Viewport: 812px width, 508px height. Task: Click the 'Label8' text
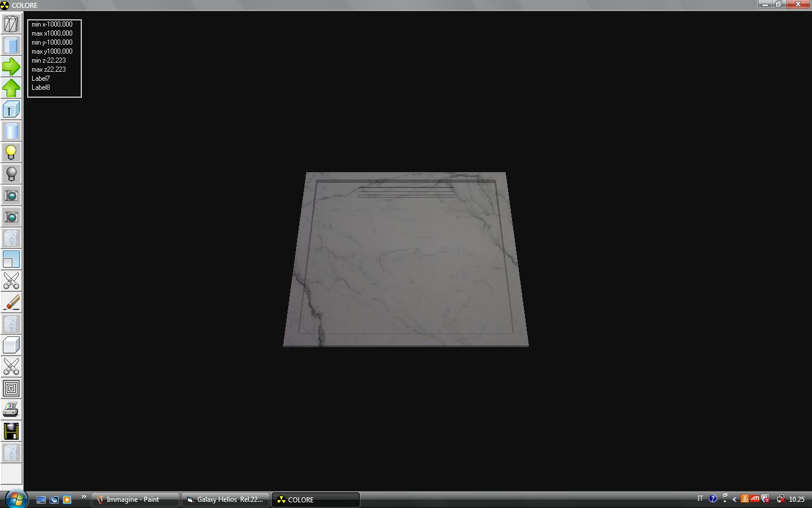pyautogui.click(x=41, y=87)
